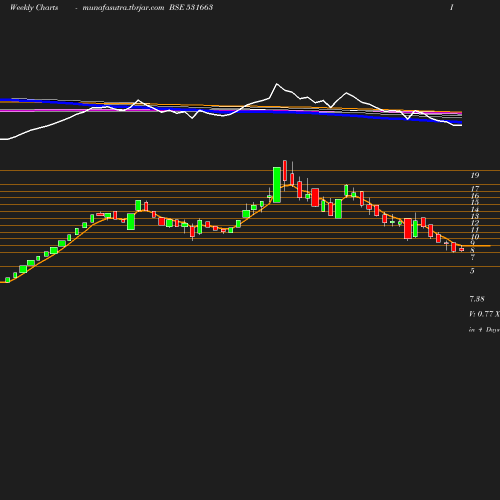
Task: Click the highest peak of the white indicator line
Action: pyautogui.click(x=277, y=84)
